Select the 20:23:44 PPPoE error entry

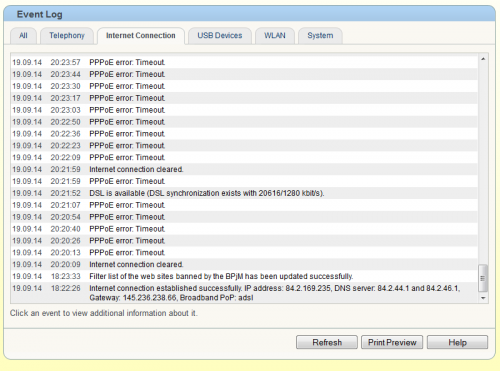click(244, 74)
